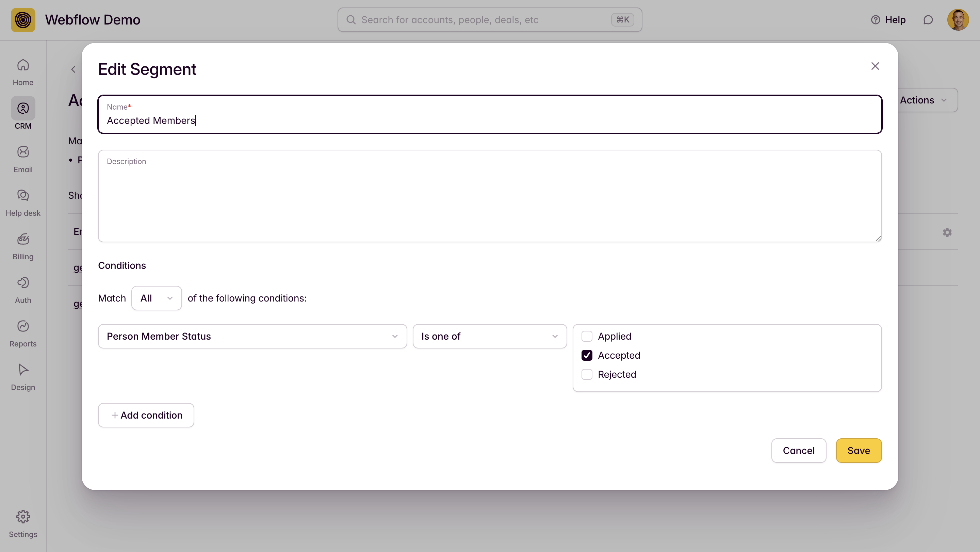This screenshot has width=980, height=552.
Task: Open the Reports sidebar icon
Action: point(23,333)
